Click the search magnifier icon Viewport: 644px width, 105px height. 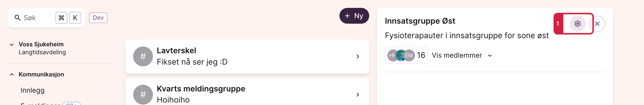point(17,18)
